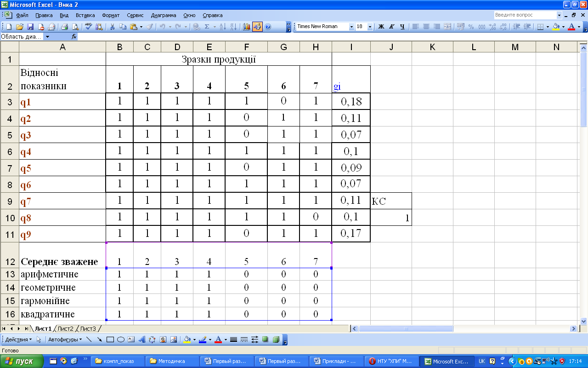This screenshot has height=368, width=588.
Task: Insert a WordArt object
Action: [142, 339]
